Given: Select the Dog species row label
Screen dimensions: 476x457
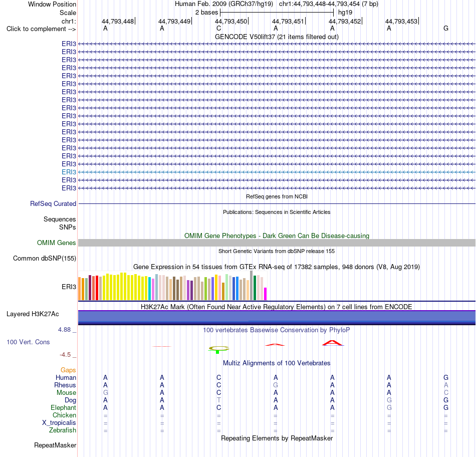Looking at the screenshot, I should click(x=70, y=400).
